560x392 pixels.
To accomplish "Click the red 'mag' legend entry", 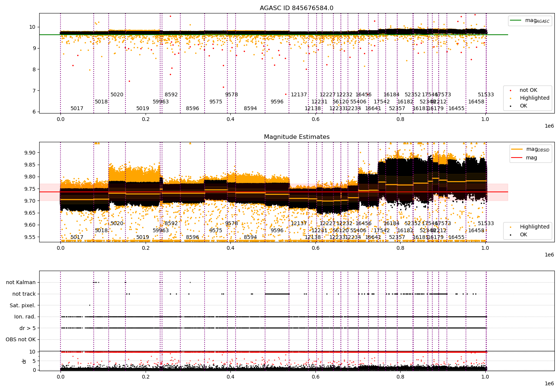I will [x=525, y=158].
